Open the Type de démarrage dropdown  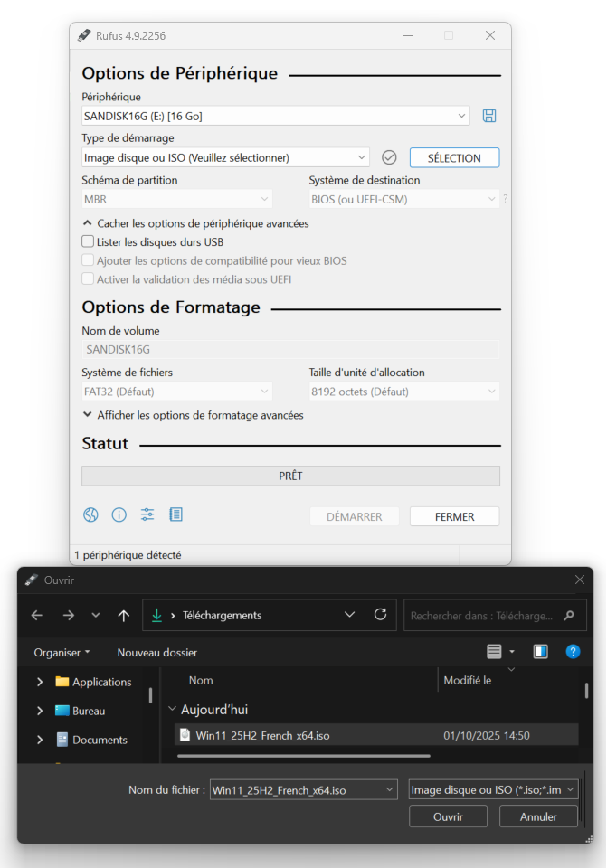coord(225,157)
